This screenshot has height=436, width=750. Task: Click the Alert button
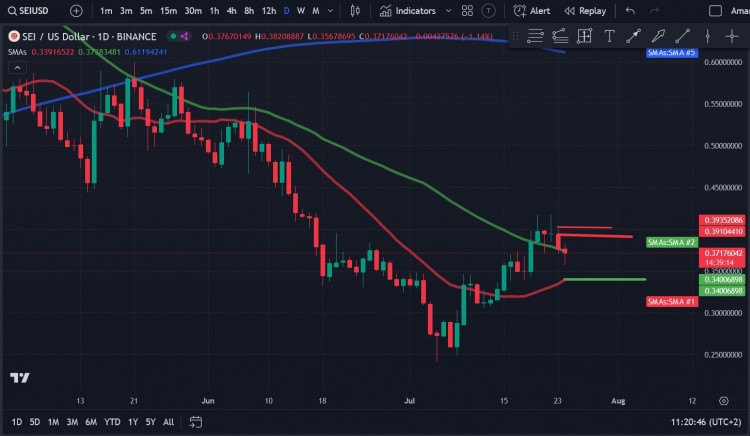(x=532, y=11)
